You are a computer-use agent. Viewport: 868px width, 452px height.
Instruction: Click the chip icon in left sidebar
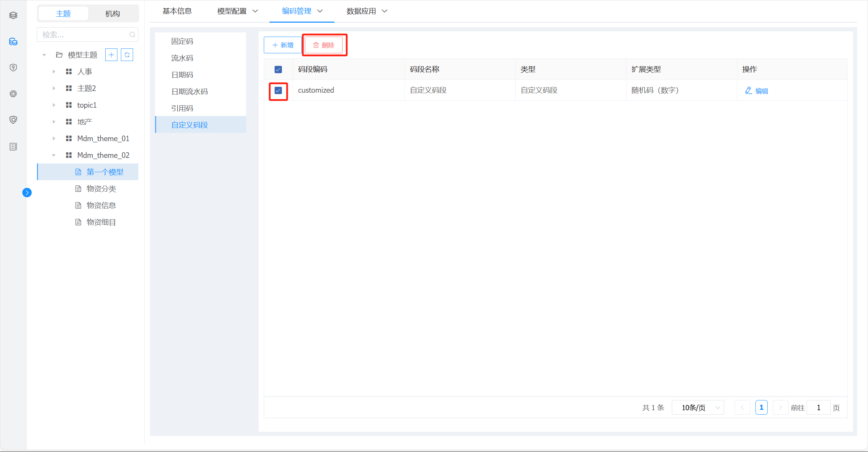coord(13,94)
